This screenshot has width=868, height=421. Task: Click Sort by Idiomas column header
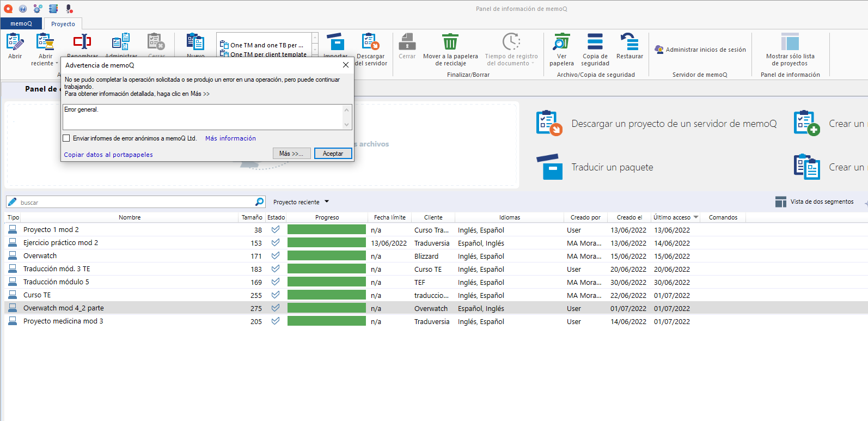pos(510,217)
